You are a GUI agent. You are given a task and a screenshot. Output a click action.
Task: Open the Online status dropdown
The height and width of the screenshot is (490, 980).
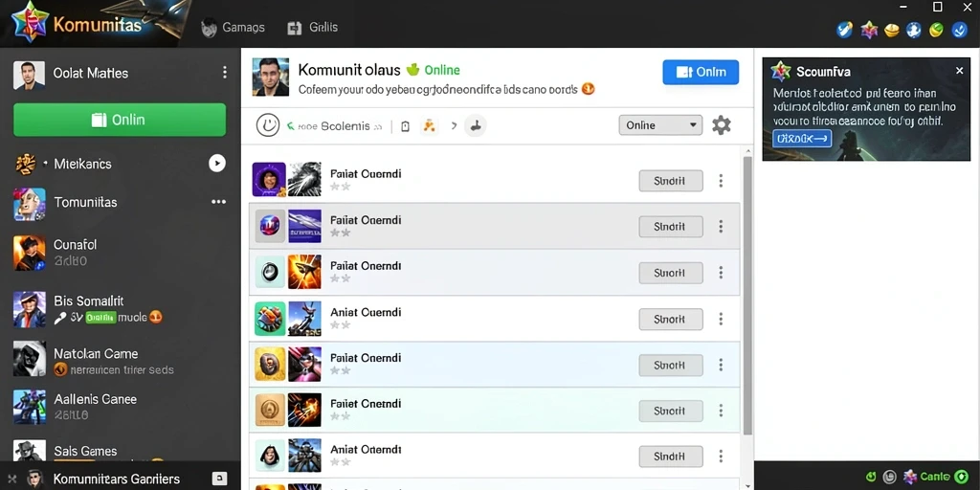pos(660,125)
